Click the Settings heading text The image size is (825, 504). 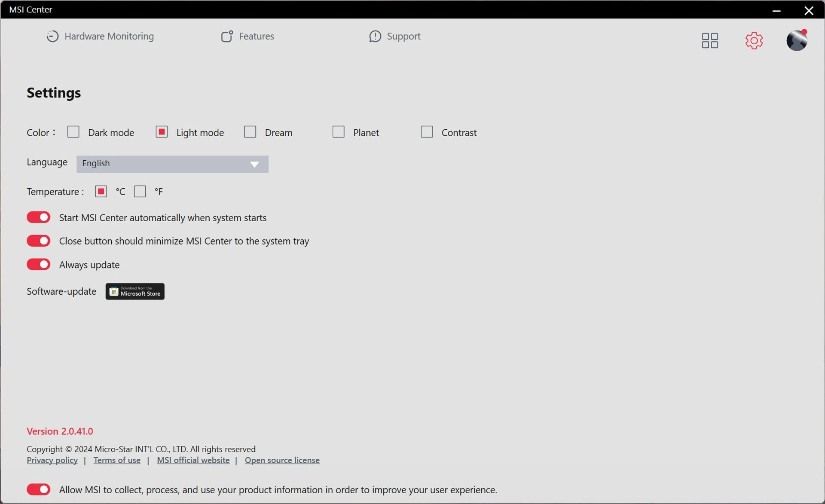(x=54, y=93)
